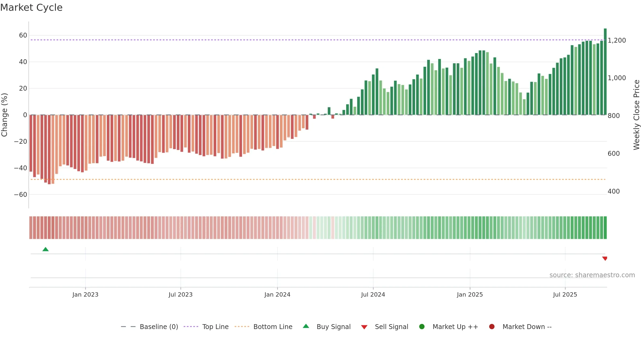Click the Market Cycle chart title
The image size is (644, 362).
click(x=31, y=8)
